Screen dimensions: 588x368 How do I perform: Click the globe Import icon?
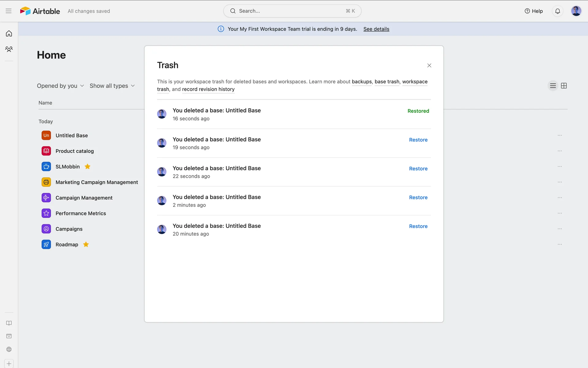(x=9, y=349)
